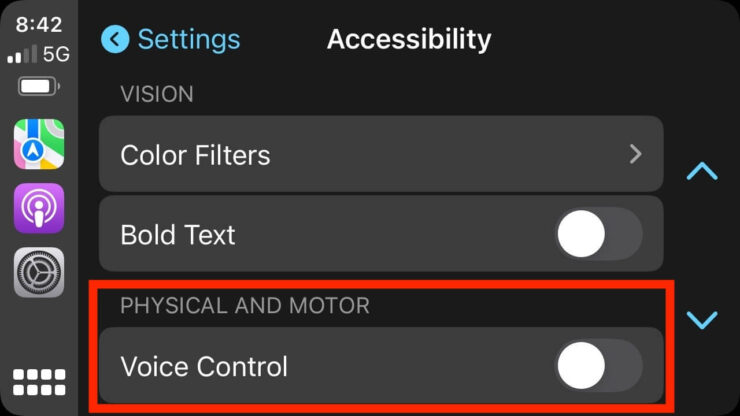Turn on the Voice Control switch
The height and width of the screenshot is (416, 740).
pyautogui.click(x=598, y=366)
